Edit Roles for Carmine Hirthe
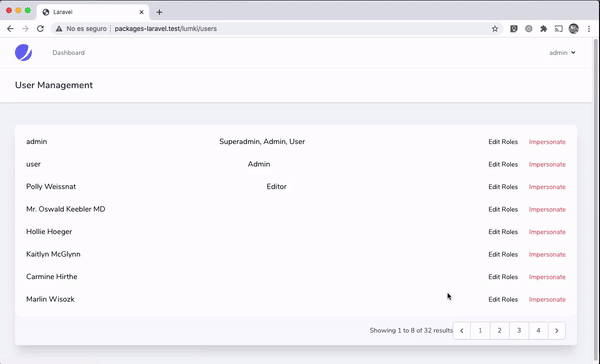Viewport: 600px width, 364px height. pos(503,277)
